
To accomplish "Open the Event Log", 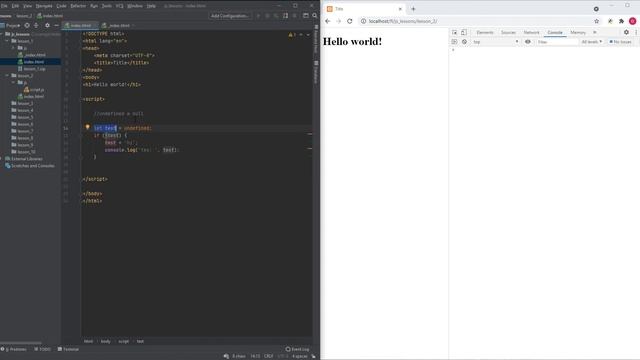I will (x=298, y=349).
